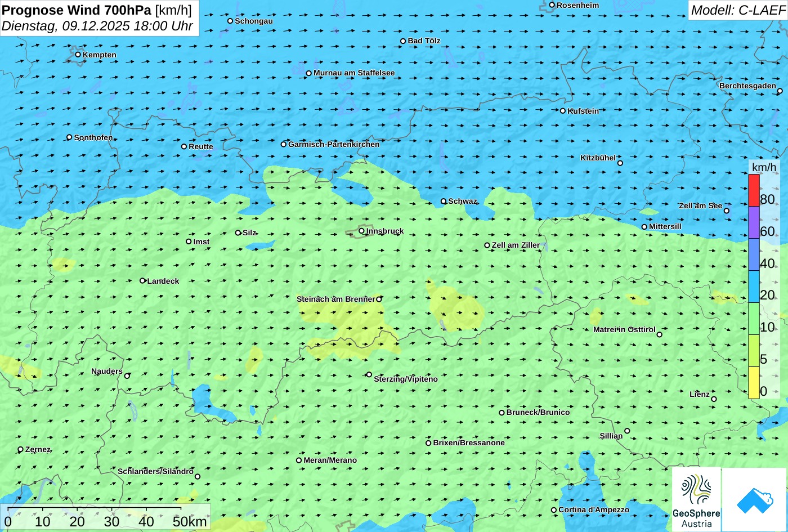Select the Rosenheim location dot

(x=552, y=5)
